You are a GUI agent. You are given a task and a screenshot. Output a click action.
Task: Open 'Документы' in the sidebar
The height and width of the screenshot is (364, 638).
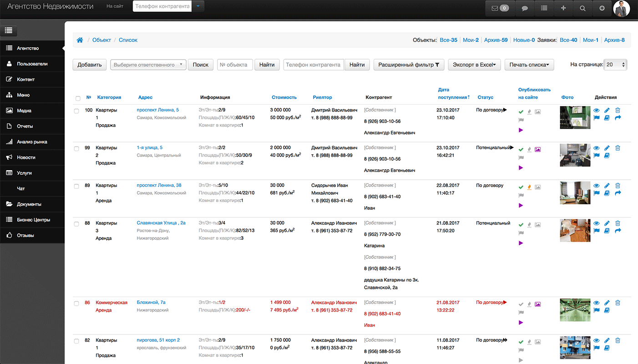click(32, 204)
